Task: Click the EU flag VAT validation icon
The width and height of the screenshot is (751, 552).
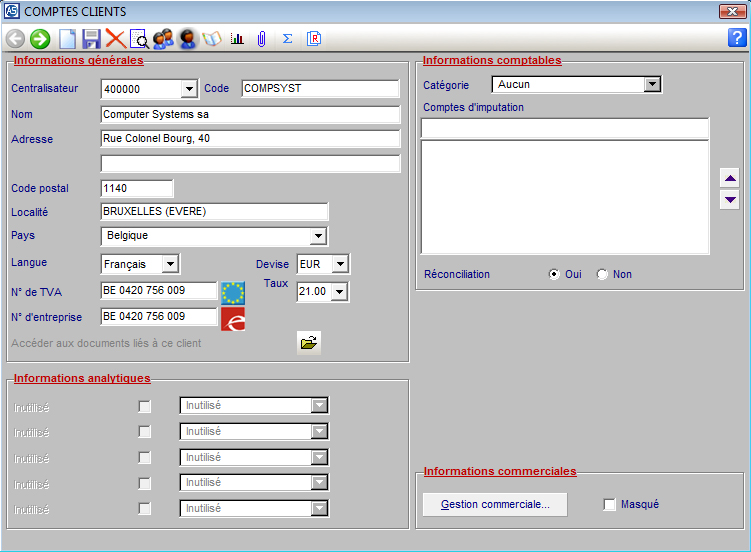Action: (233, 292)
